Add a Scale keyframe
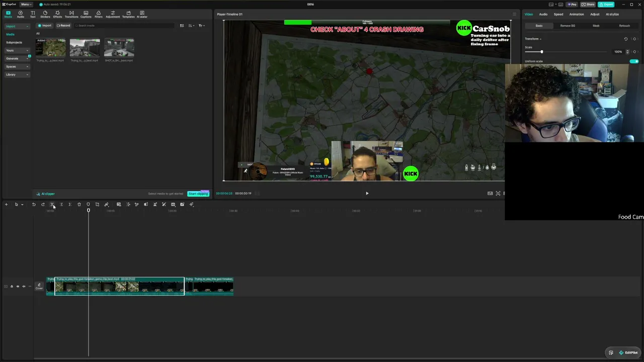 pos(634,52)
